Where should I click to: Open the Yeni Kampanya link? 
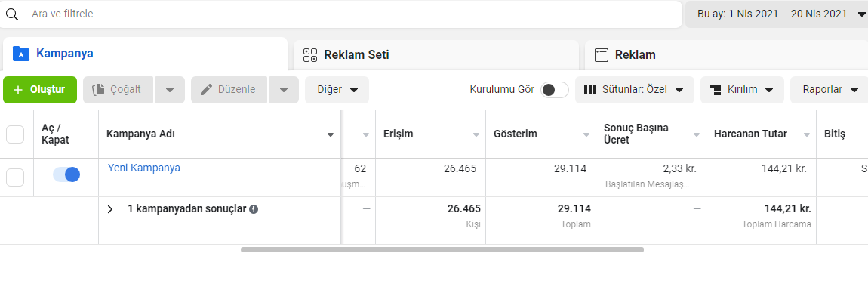pyautogui.click(x=144, y=168)
